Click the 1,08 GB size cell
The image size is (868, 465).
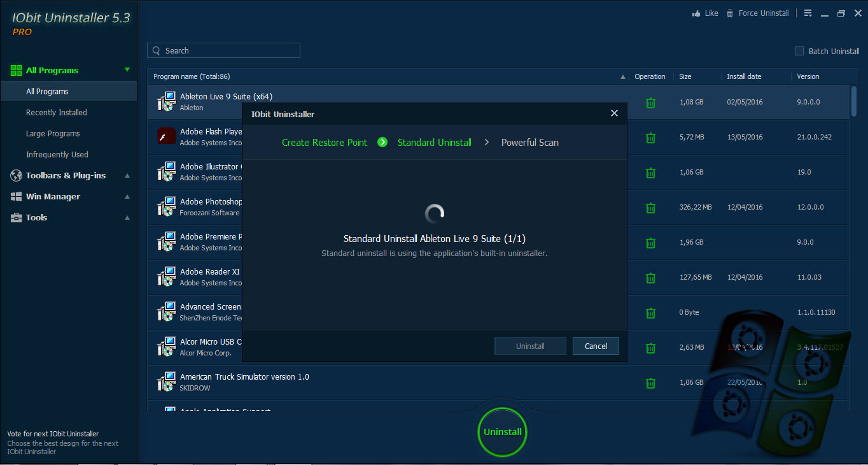(x=691, y=102)
